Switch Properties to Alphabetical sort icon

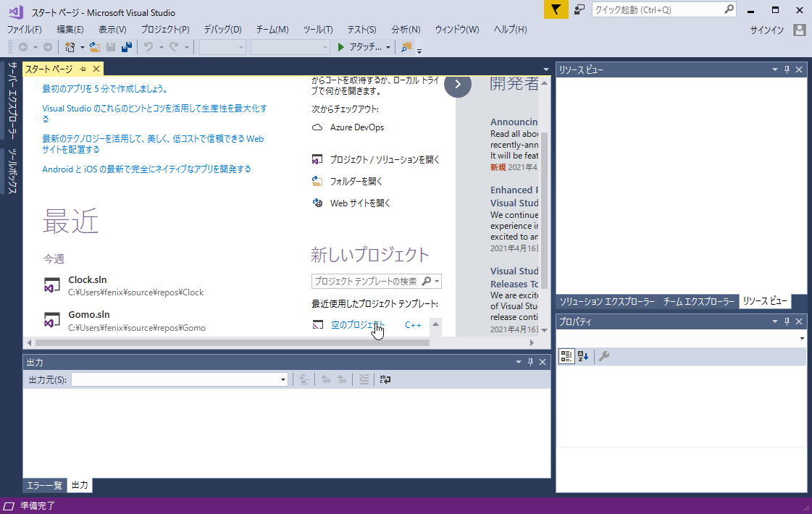(x=582, y=355)
